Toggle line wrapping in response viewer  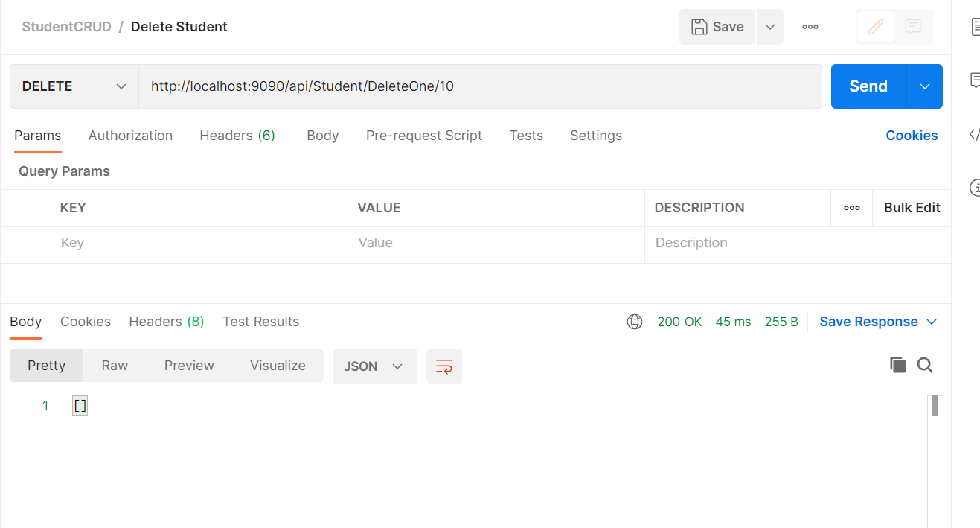click(x=444, y=366)
